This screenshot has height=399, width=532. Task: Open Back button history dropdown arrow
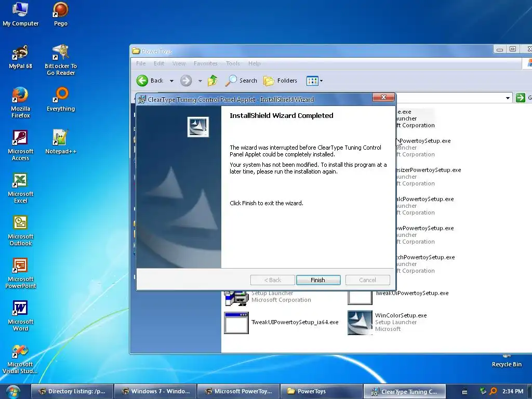pyautogui.click(x=171, y=81)
